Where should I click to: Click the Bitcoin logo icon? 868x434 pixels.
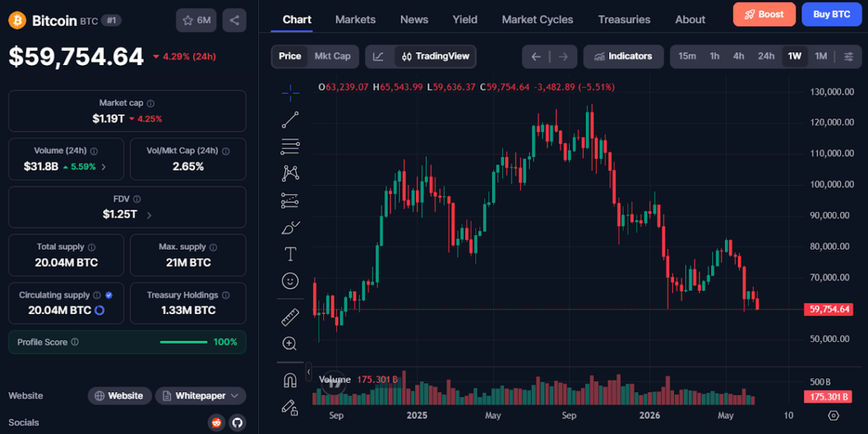coord(17,20)
